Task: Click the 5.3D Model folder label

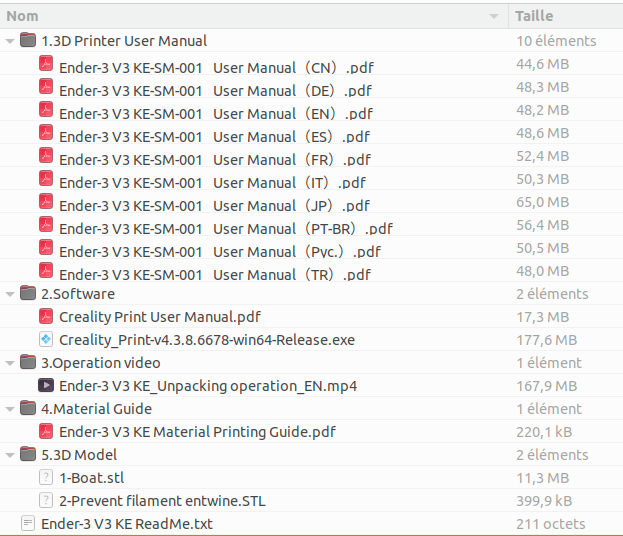Action: 79,455
